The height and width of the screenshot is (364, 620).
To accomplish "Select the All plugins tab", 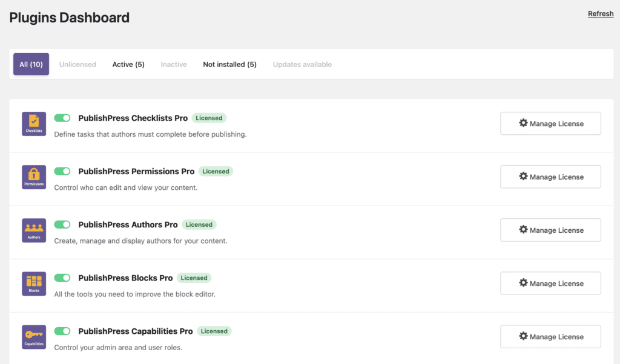I will [31, 64].
